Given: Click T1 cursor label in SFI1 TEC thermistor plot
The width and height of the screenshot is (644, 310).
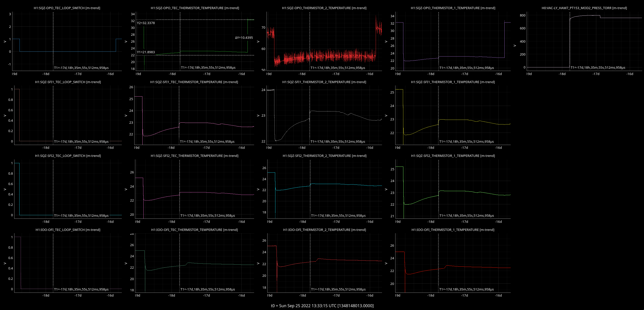Looking at the screenshot, I should 207,142.
